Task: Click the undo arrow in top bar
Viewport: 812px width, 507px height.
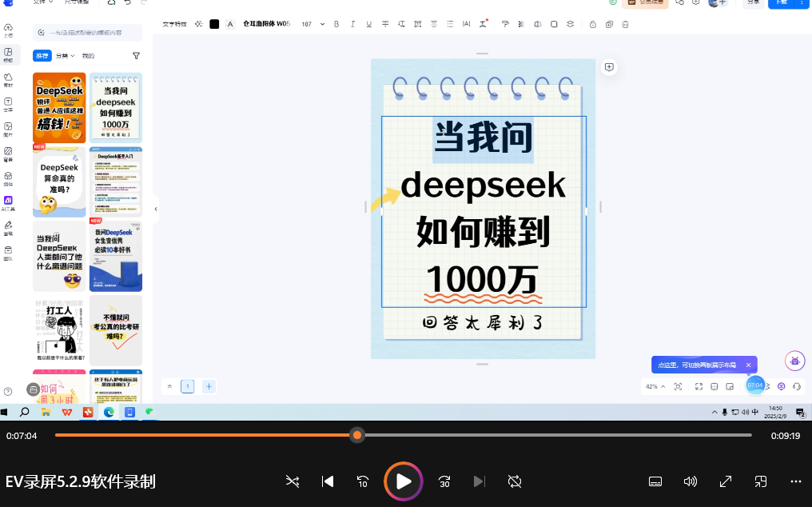Action: 127,2
